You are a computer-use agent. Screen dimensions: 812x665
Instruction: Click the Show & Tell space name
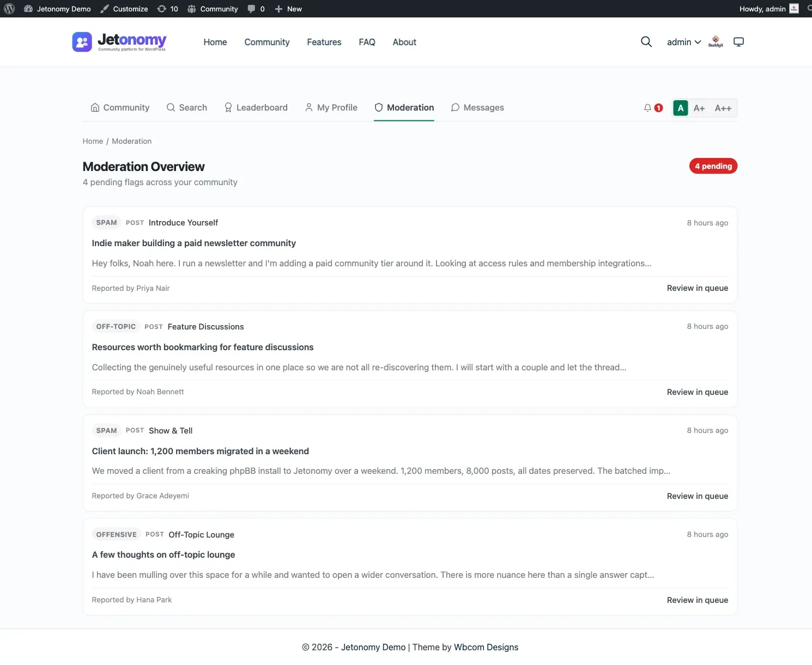171,431
